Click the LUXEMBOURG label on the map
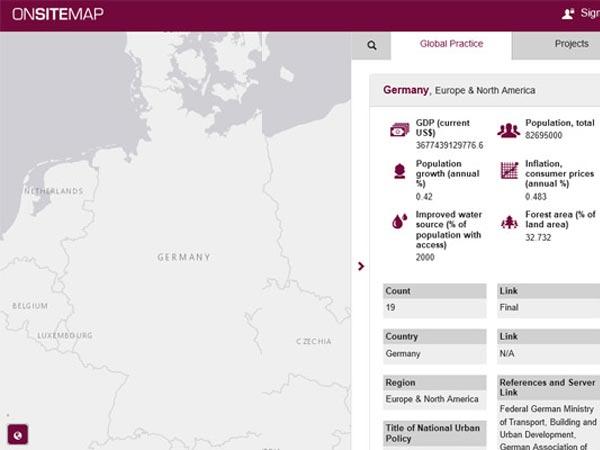Viewport: 600px width, 450px height. 65,336
